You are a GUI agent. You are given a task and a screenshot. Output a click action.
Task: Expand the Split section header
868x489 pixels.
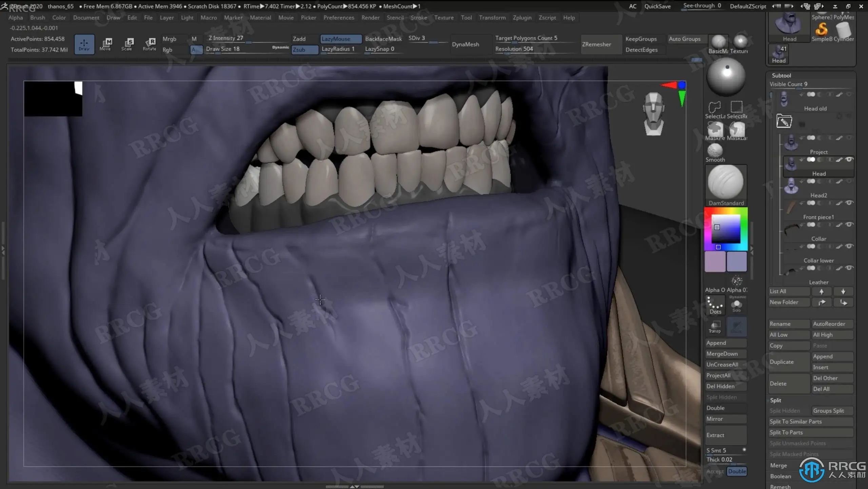775,400
